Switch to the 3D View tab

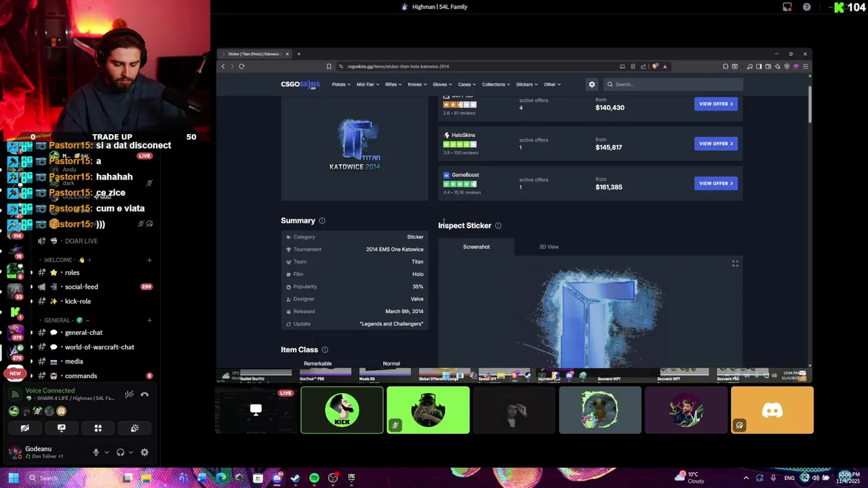click(549, 247)
